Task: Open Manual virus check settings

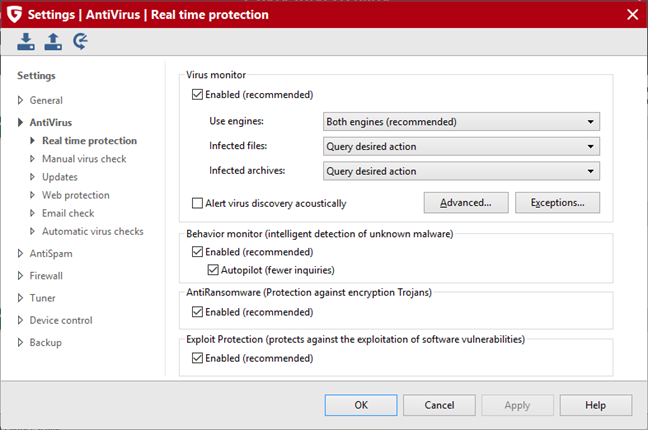Action: 83,159
